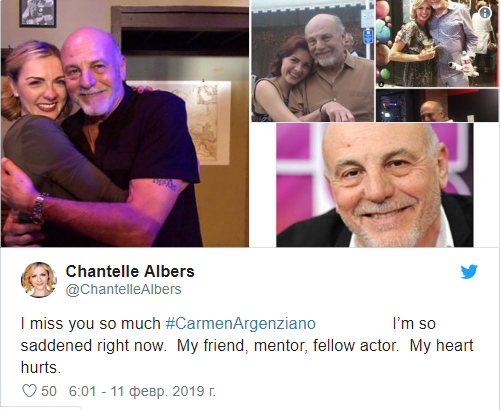Image resolution: width=501 pixels, height=410 pixels.
Task: Click the framed picture on the wall
Action: [x=37, y=13]
